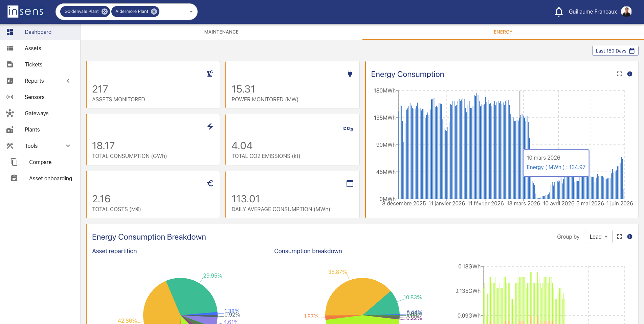Select the Energy tab
Viewport: 644px width, 324px height.
[503, 32]
